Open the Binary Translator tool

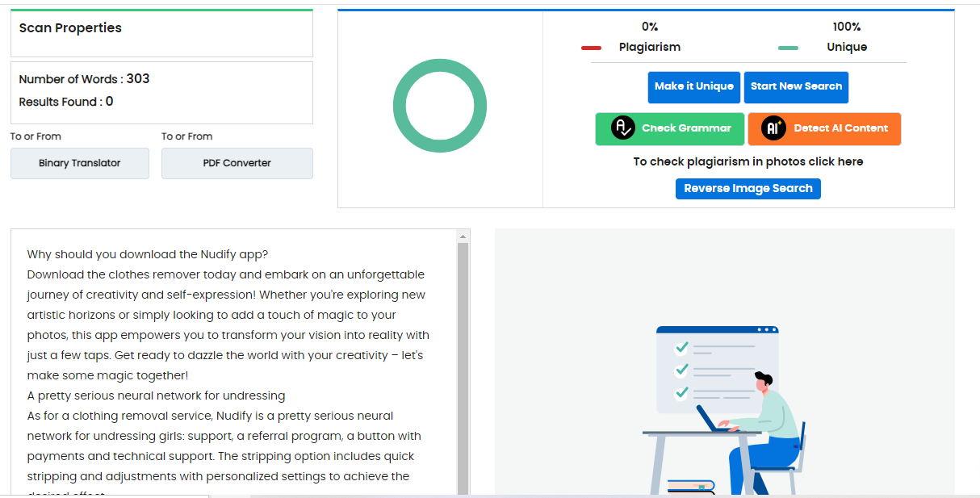point(80,163)
